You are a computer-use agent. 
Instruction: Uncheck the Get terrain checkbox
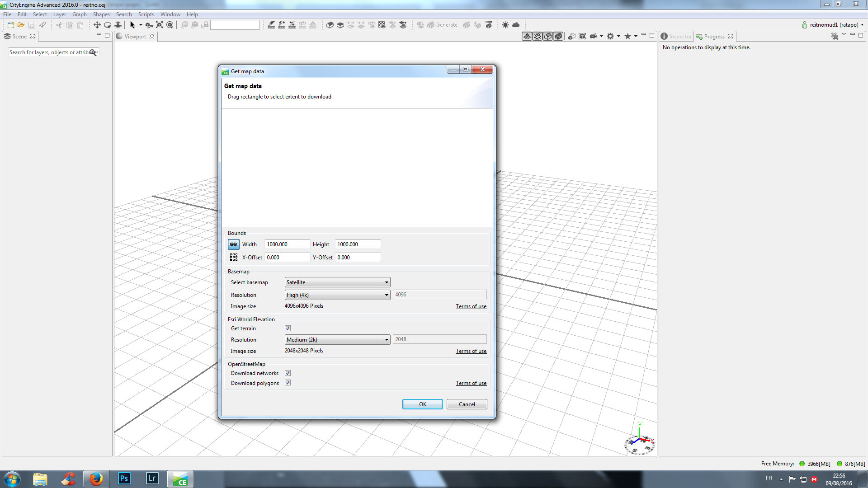(x=288, y=328)
